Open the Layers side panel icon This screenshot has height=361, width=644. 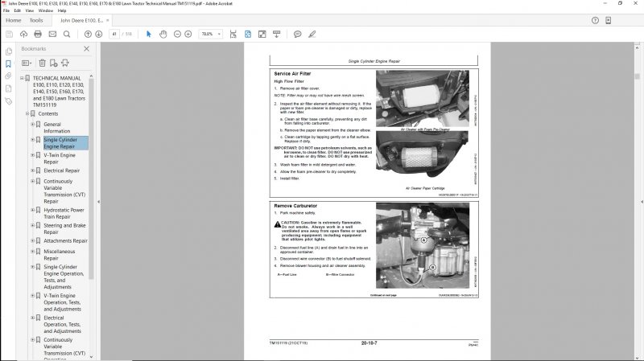click(9, 88)
